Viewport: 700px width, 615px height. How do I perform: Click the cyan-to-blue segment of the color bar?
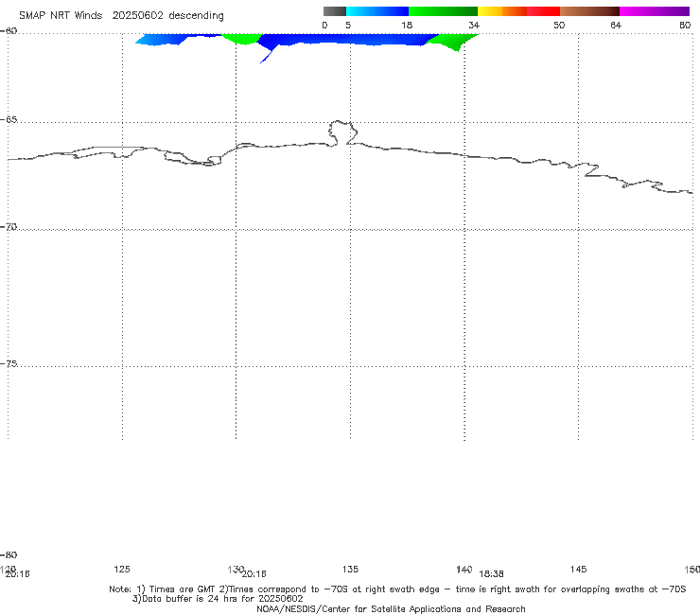click(x=377, y=11)
